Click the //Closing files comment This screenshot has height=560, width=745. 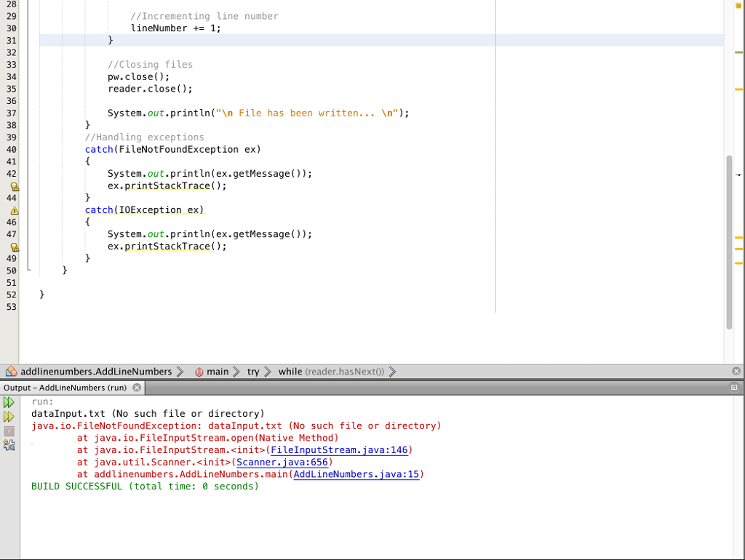click(150, 65)
